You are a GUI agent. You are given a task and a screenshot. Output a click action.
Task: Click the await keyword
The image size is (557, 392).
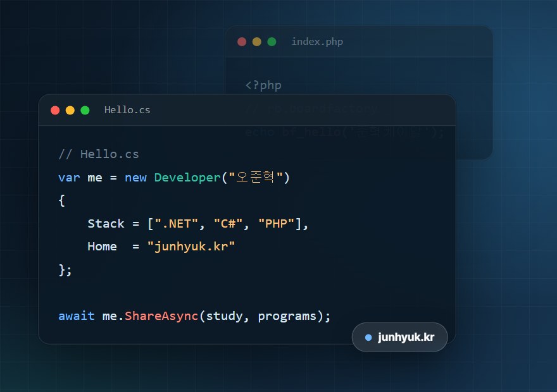(x=77, y=315)
